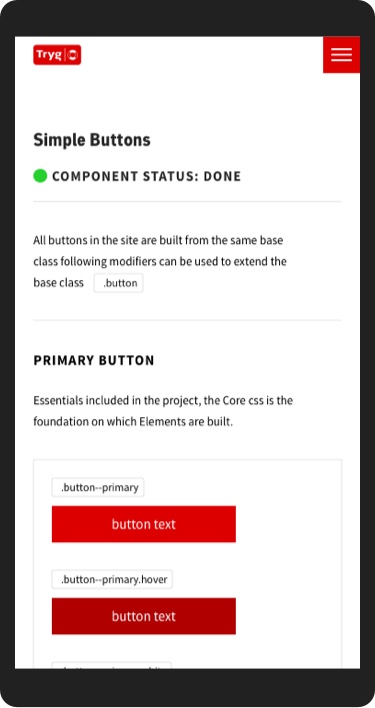
Task: Tap the red primary button text button
Action: point(144,524)
